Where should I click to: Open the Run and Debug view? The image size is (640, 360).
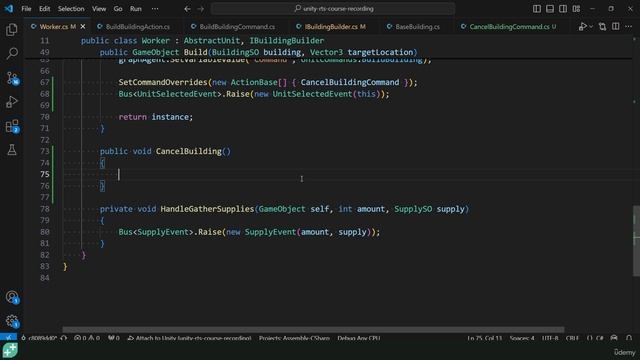12,102
